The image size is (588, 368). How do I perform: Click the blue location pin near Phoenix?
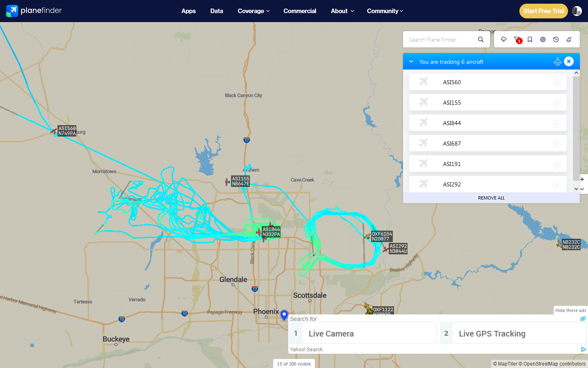[x=284, y=315]
